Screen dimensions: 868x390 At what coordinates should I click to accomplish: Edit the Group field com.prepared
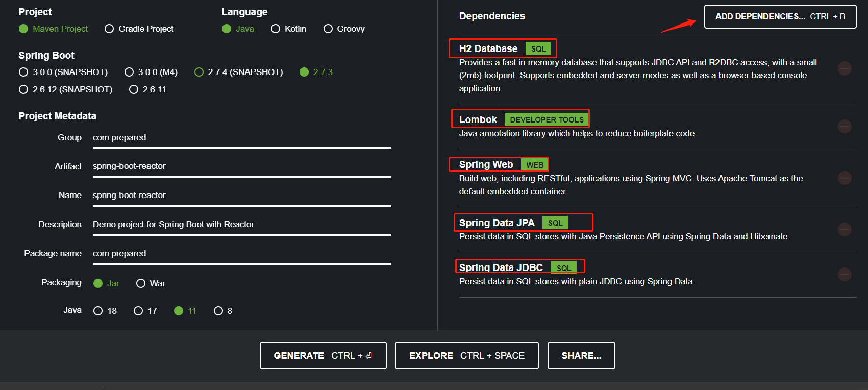coord(242,138)
